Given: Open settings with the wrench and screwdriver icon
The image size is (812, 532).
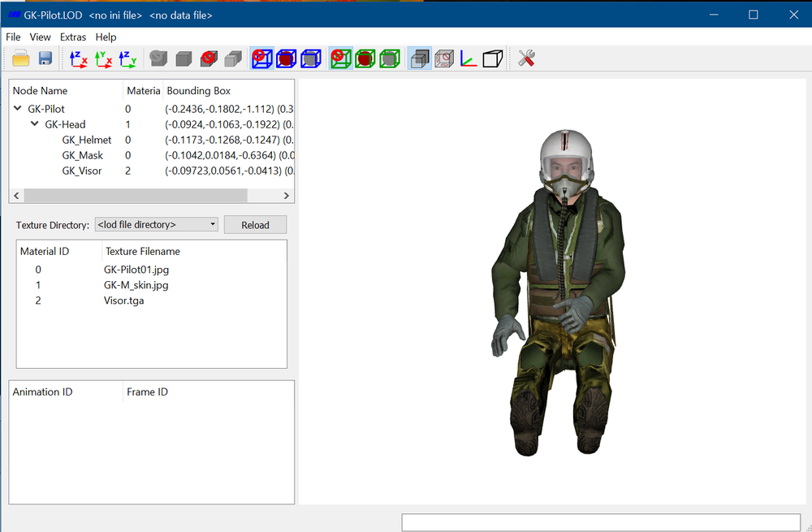Looking at the screenshot, I should click(525, 58).
